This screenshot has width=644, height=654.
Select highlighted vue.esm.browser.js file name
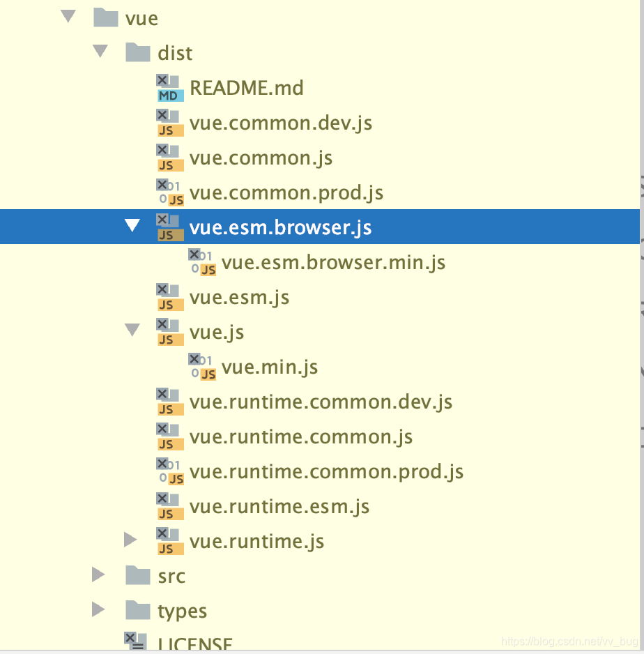tap(280, 228)
